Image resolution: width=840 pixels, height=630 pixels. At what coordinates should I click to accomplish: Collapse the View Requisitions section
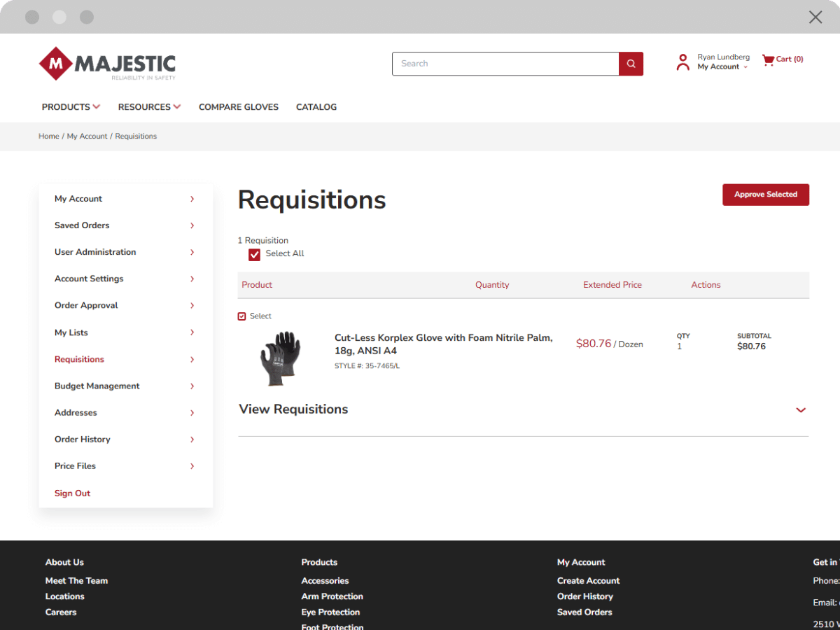click(800, 409)
